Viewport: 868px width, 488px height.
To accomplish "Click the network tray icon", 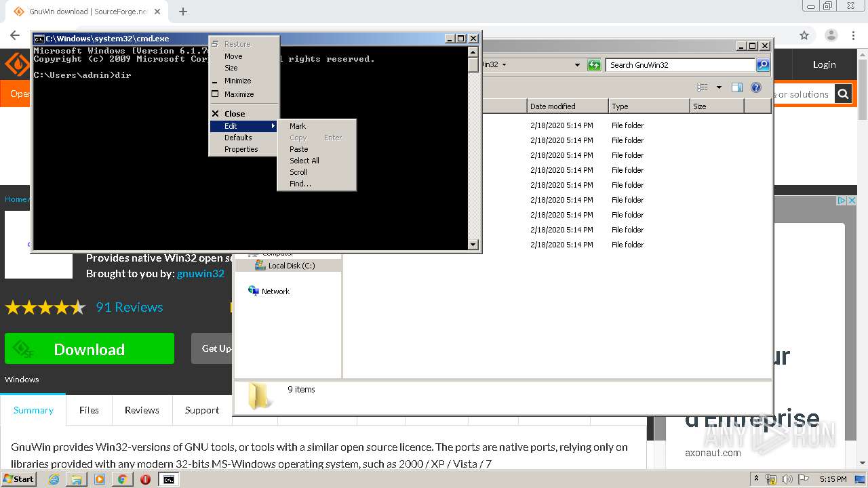I will pos(771,479).
